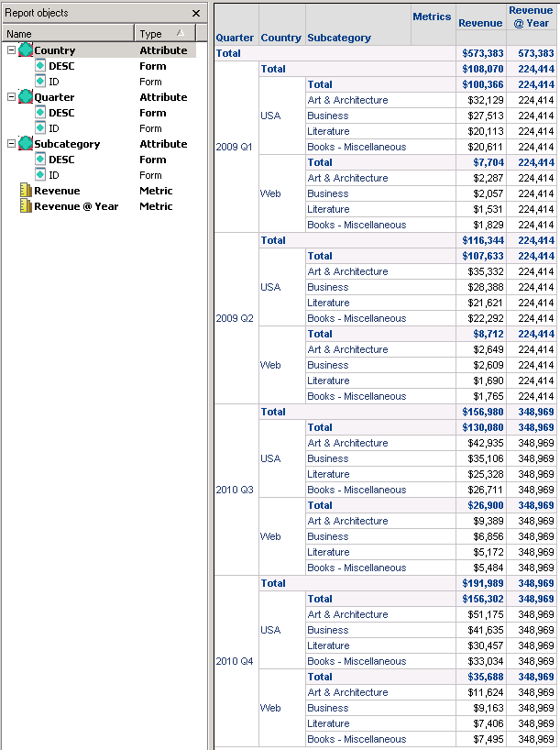
Task: Click the Quarter attribute icon
Action: pyautogui.click(x=26, y=97)
